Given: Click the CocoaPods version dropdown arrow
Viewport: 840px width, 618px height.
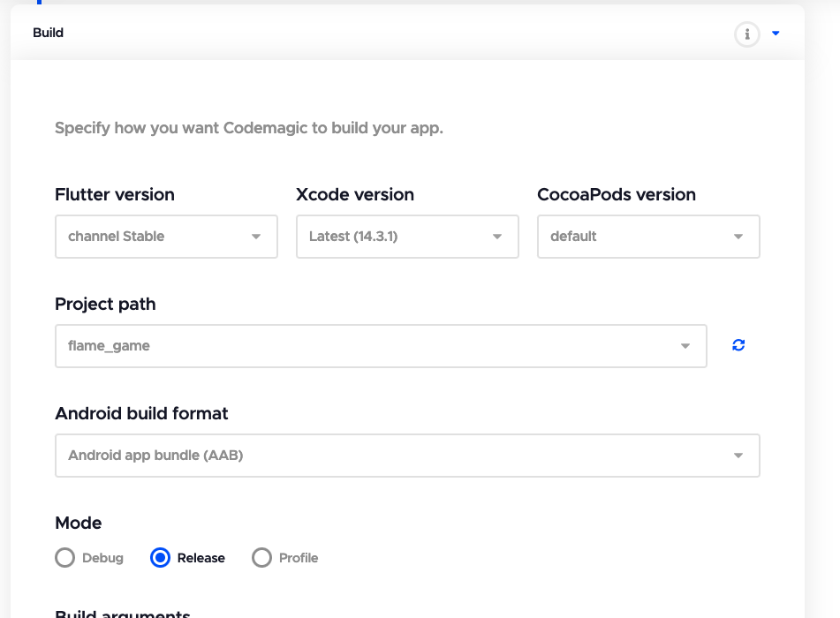Looking at the screenshot, I should click(x=738, y=237).
